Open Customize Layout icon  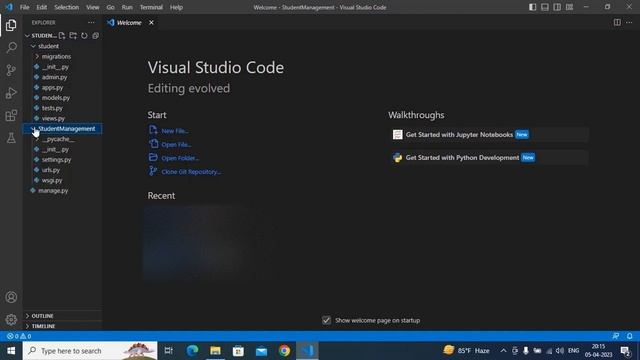pyautogui.click(x=569, y=7)
